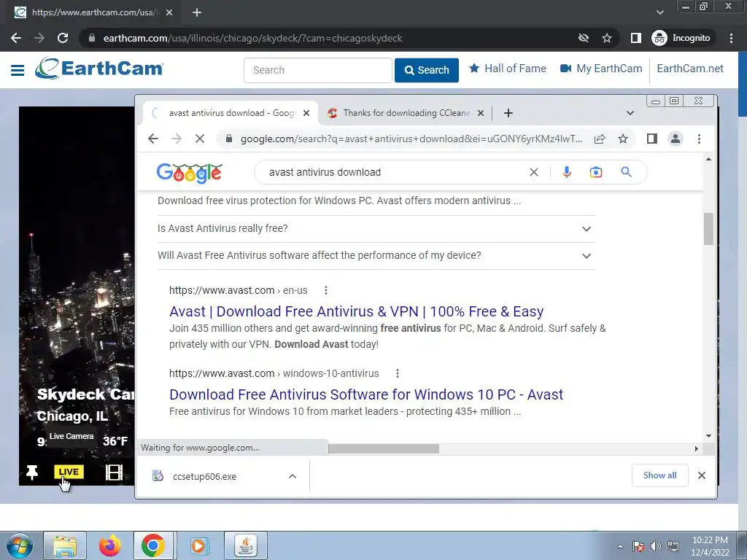Reload the EarthCam page
The width and height of the screenshot is (747, 560).
(x=63, y=38)
